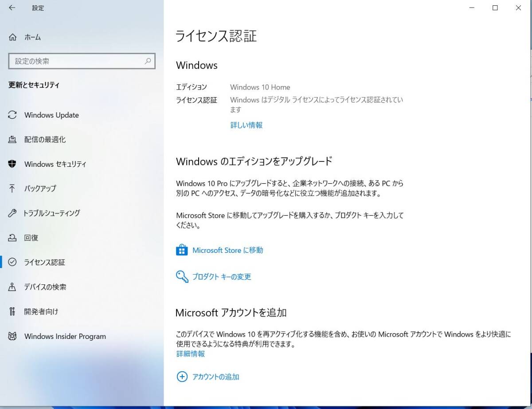
Task: Close the Settings window
Action: click(519, 8)
